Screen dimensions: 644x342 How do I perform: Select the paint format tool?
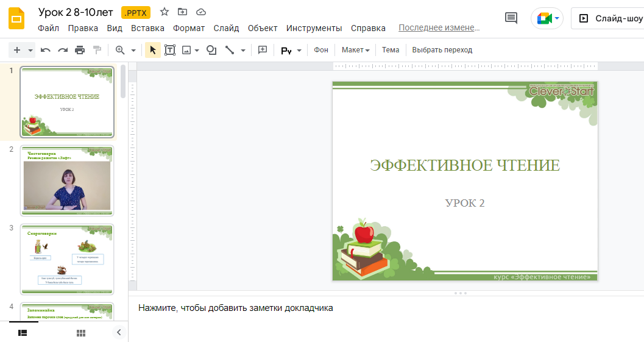click(x=97, y=50)
